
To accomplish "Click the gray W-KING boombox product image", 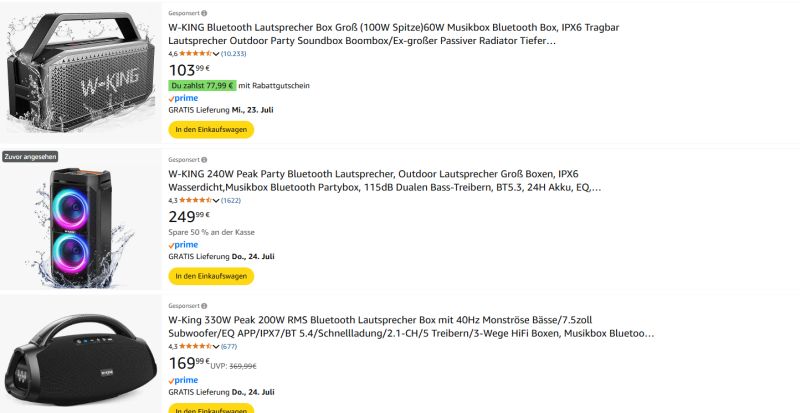I will coord(80,68).
